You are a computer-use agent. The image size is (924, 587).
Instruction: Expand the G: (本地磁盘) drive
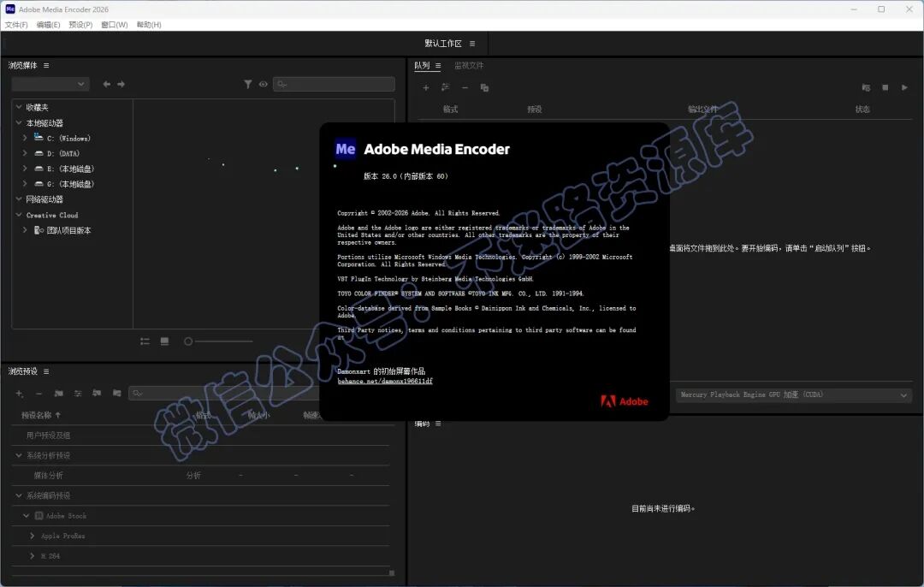25,184
